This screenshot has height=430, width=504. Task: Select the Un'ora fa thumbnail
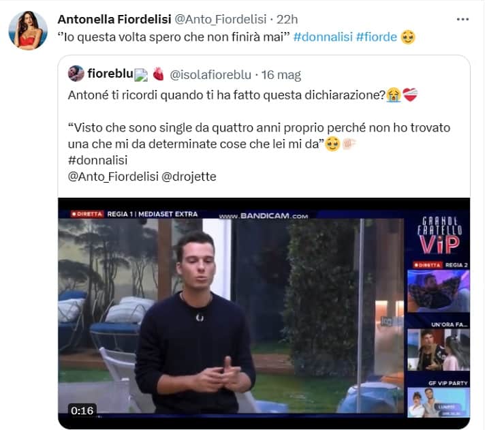click(438, 350)
